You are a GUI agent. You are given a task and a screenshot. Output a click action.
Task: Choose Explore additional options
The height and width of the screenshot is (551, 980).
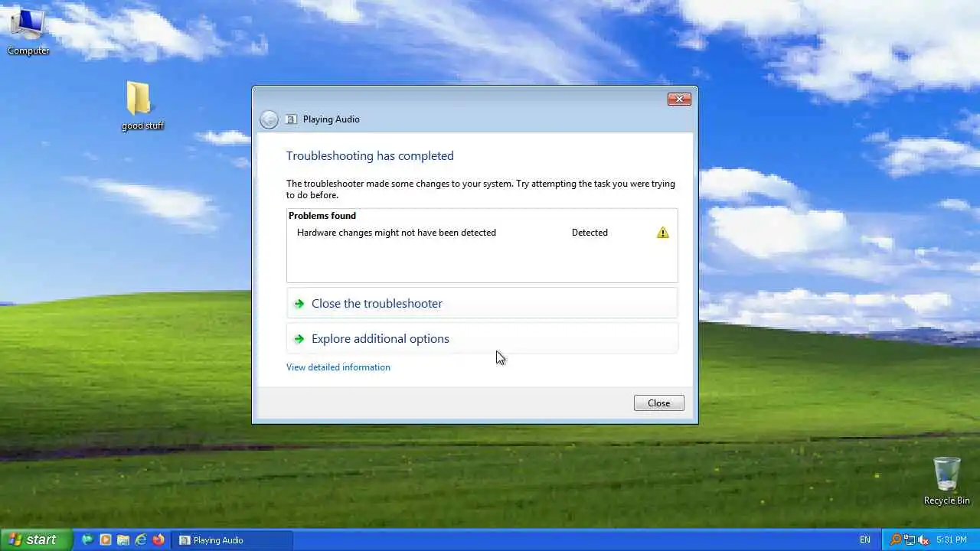click(x=482, y=339)
